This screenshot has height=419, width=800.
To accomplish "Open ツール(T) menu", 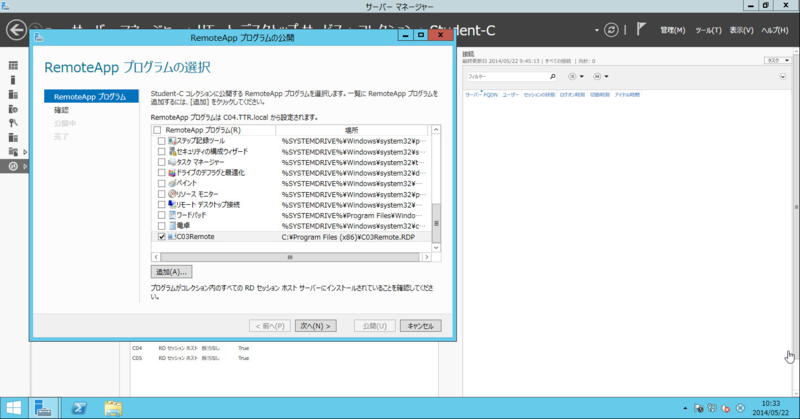I will (x=708, y=30).
